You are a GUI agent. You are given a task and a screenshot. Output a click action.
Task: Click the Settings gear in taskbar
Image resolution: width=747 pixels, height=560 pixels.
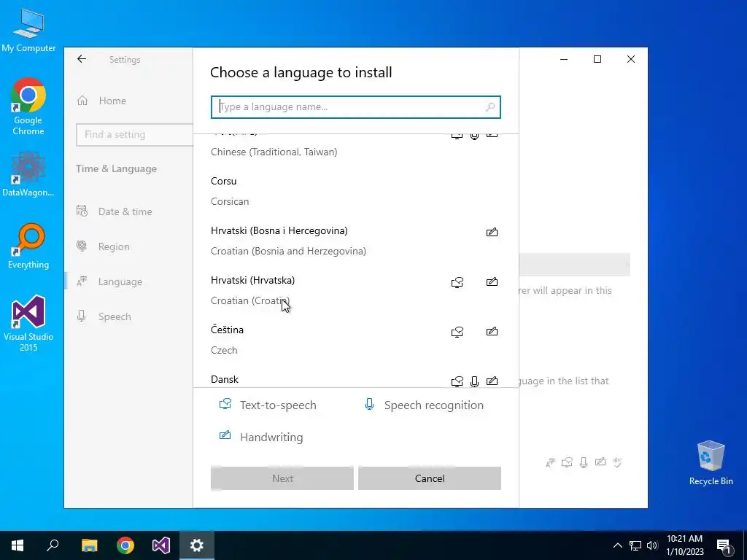coord(197,545)
